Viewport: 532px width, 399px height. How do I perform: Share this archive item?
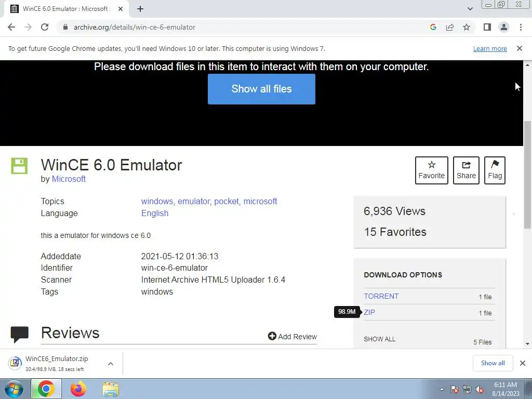[x=466, y=170]
